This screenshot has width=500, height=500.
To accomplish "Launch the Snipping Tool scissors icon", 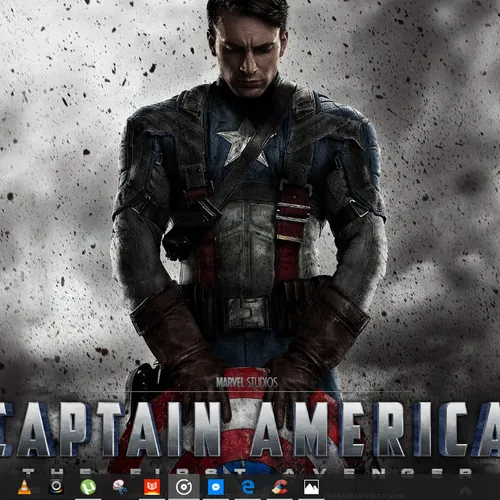I will [120, 487].
